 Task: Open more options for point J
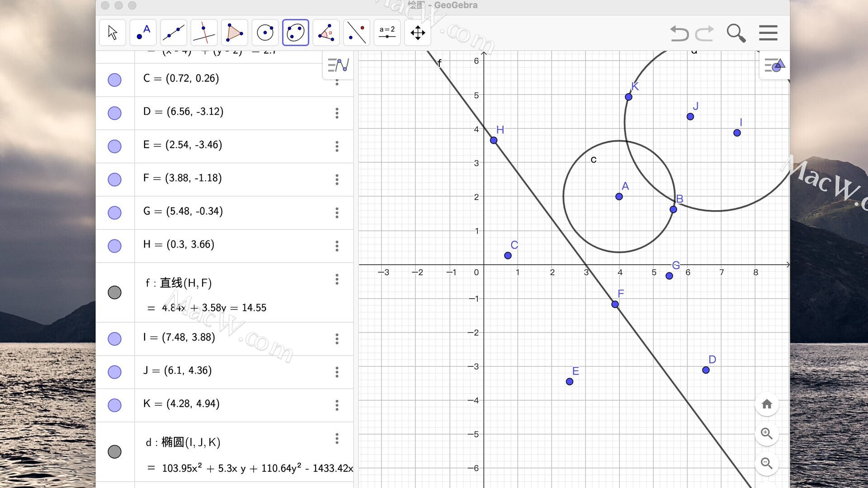click(x=337, y=372)
